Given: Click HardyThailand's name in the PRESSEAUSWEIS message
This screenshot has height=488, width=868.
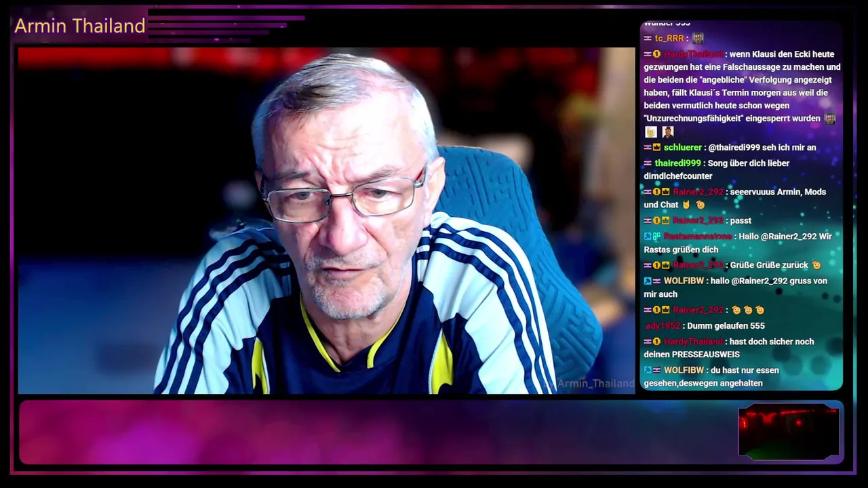Looking at the screenshot, I should pyautogui.click(x=693, y=342).
